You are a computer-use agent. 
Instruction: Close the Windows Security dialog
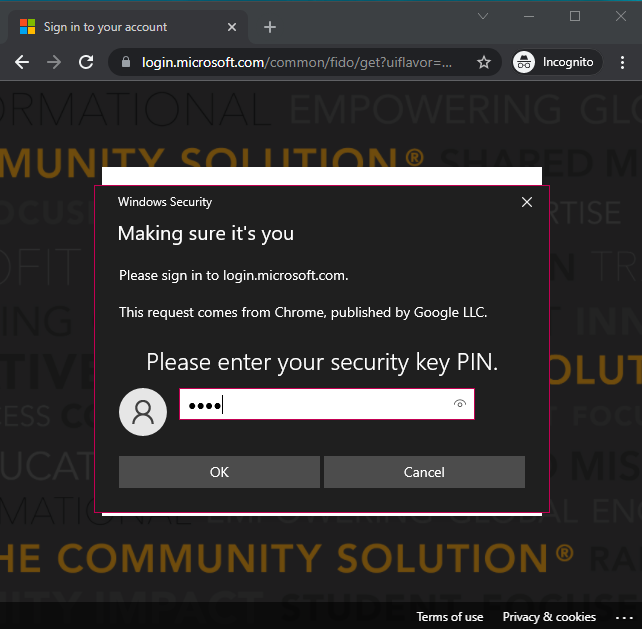pos(527,202)
